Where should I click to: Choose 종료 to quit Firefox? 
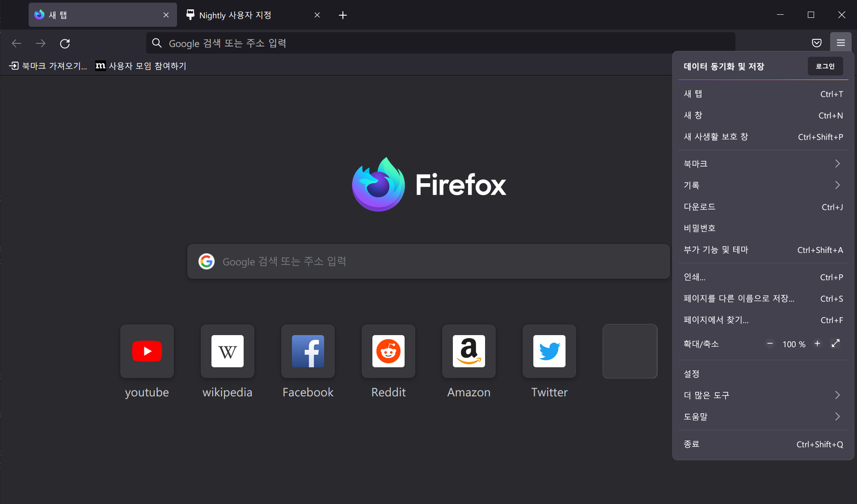763,444
